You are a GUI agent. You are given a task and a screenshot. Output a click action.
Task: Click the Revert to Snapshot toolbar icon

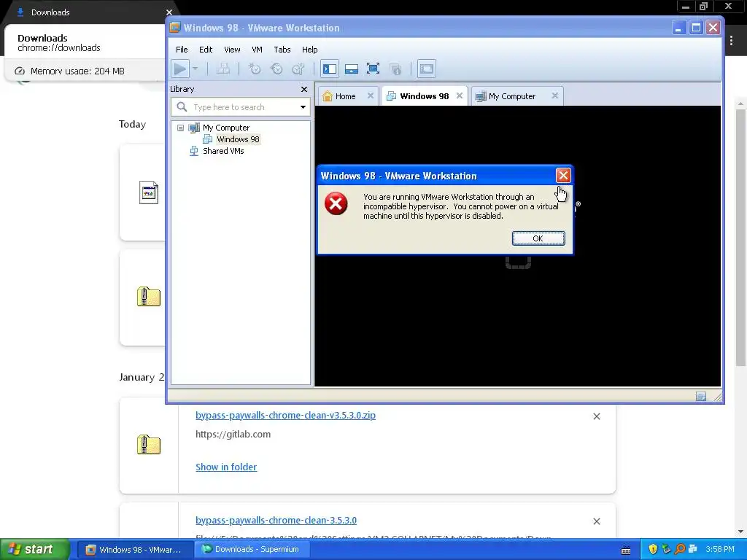click(x=276, y=69)
